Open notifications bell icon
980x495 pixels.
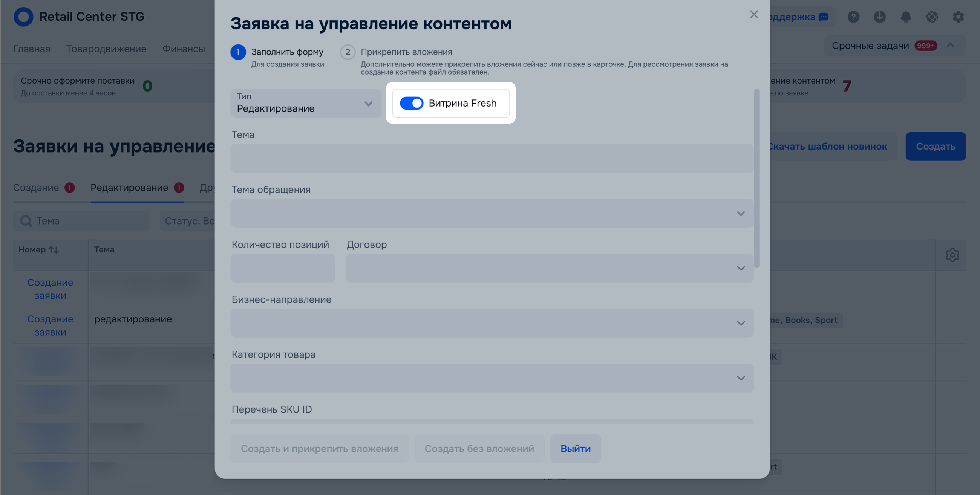(906, 17)
